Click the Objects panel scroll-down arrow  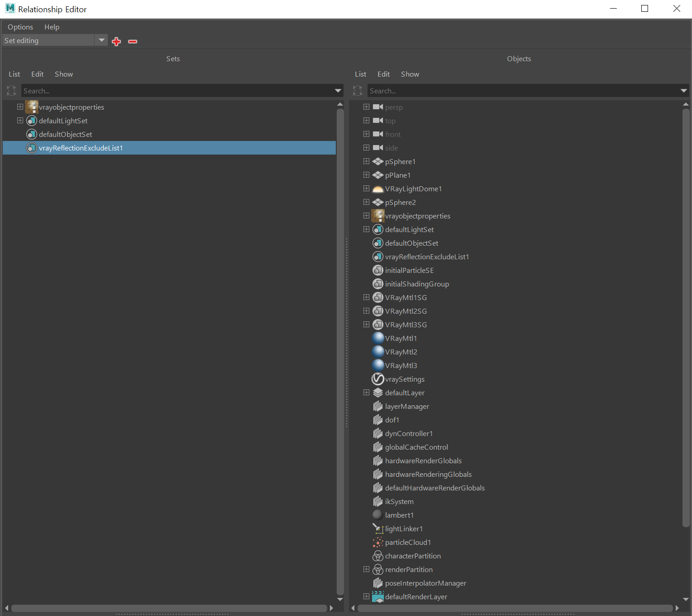(x=686, y=600)
